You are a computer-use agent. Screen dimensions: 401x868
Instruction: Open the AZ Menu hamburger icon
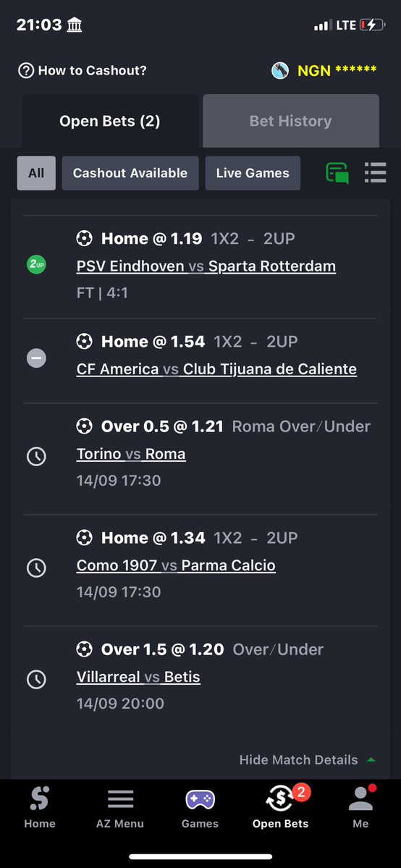coord(120,799)
